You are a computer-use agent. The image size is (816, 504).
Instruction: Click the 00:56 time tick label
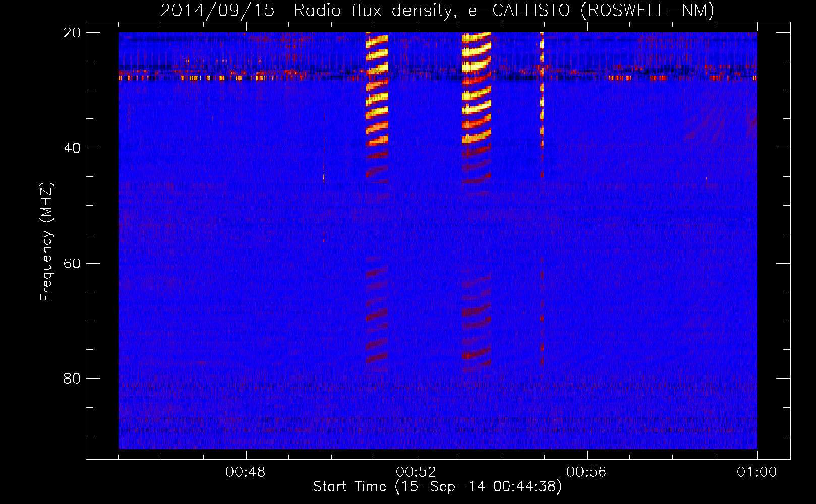point(587,472)
